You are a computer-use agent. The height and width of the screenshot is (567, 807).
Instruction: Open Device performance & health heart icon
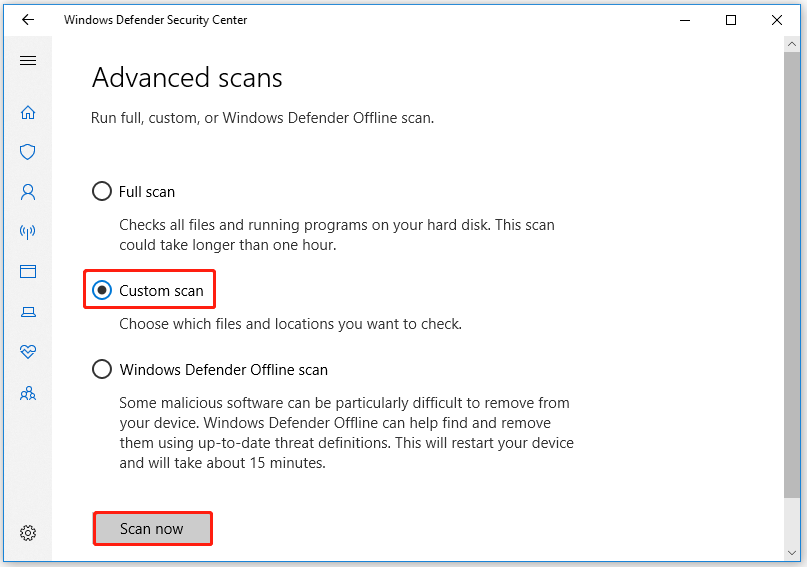28,352
